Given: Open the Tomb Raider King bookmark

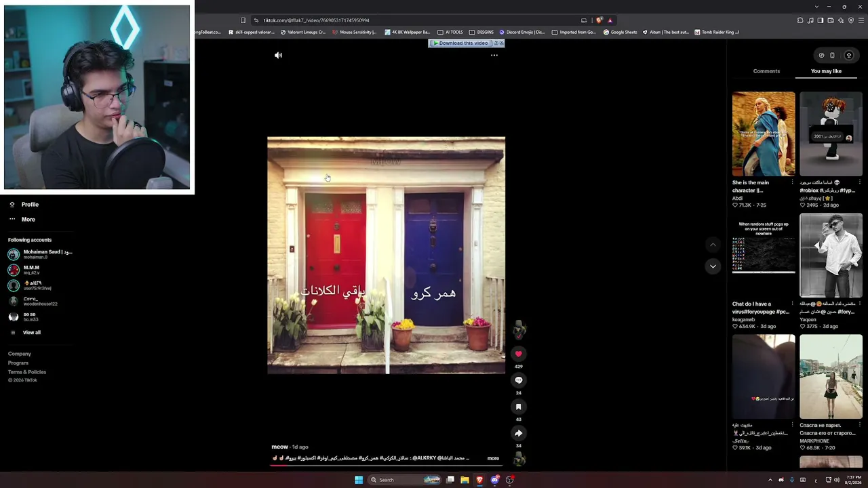Looking at the screenshot, I should (717, 32).
